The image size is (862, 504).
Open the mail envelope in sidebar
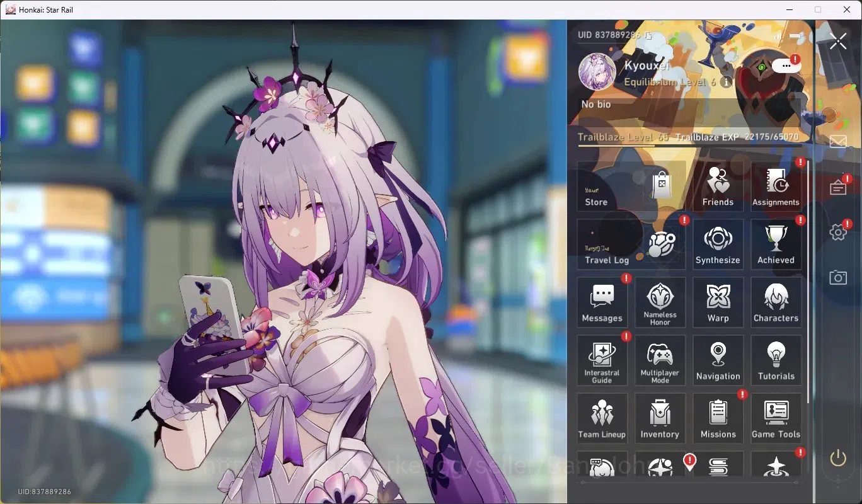click(x=837, y=141)
